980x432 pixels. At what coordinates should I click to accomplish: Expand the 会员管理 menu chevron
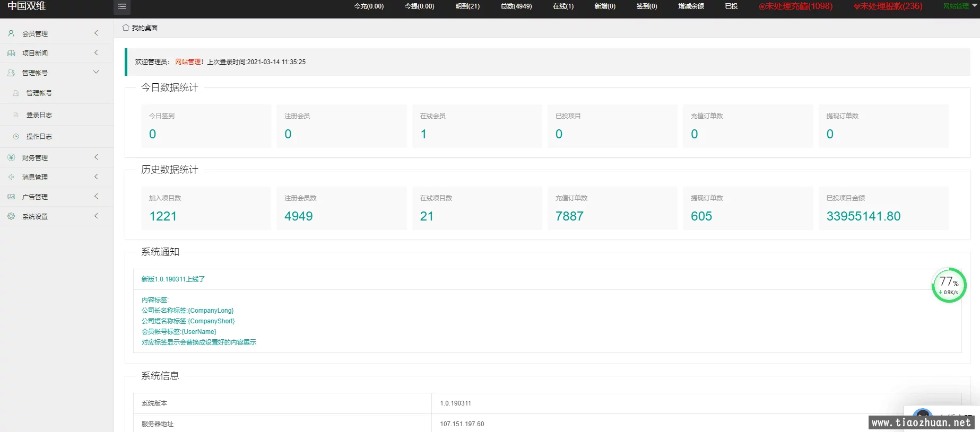coord(96,33)
